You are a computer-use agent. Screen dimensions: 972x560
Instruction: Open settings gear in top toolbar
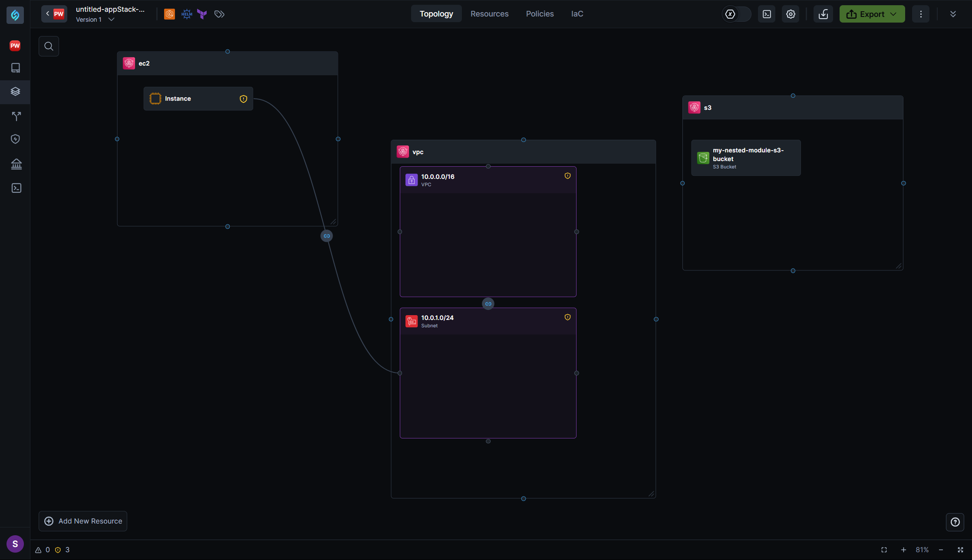point(791,14)
